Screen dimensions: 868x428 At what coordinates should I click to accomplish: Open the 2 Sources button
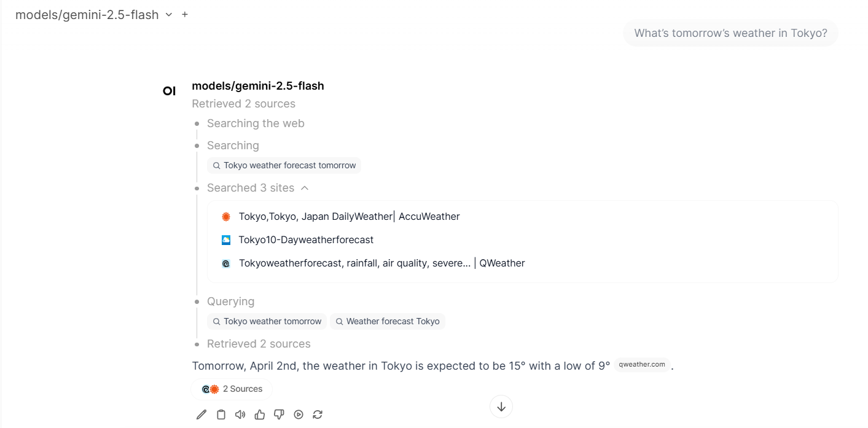point(232,389)
